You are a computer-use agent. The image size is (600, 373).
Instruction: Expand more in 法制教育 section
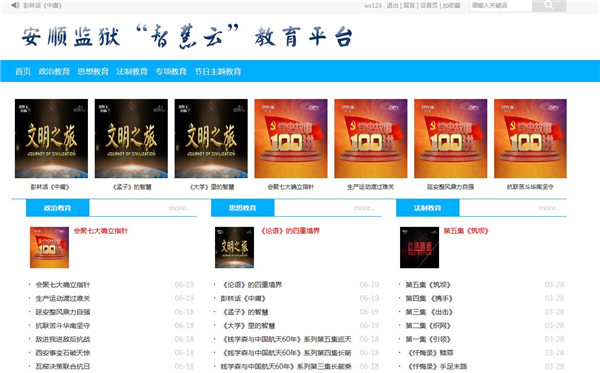pyautogui.click(x=549, y=208)
